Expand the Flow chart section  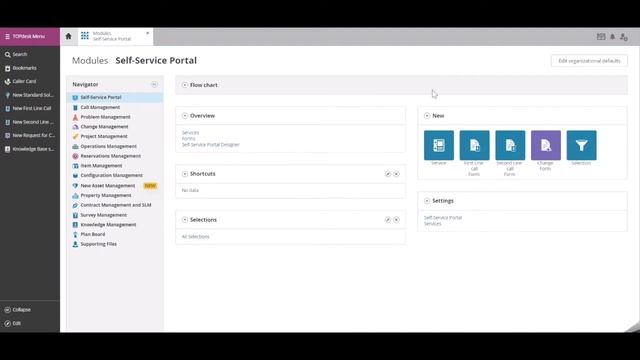pos(185,85)
